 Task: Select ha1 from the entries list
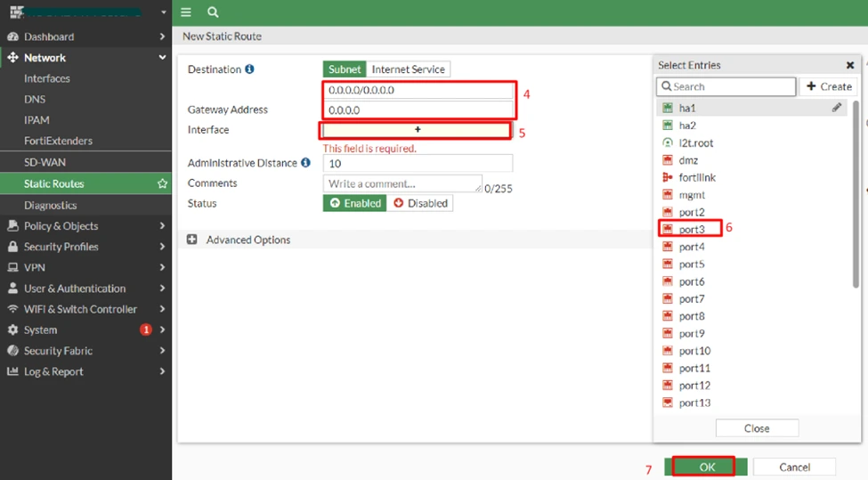click(x=751, y=108)
